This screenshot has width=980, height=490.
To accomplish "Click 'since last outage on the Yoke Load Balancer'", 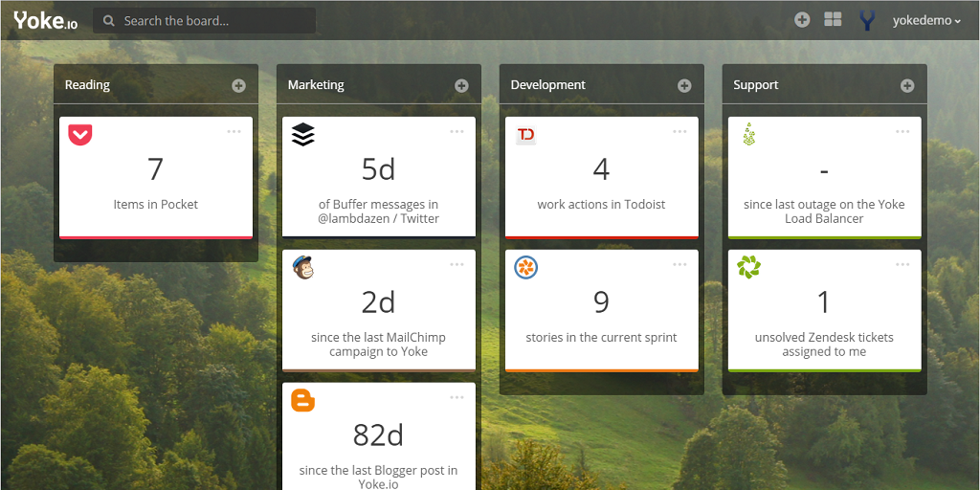I will click(824, 212).
